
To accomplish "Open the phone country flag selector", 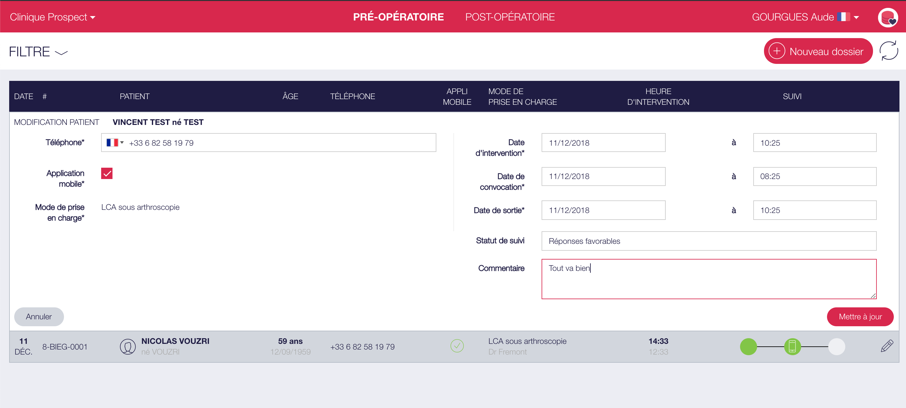I will [x=115, y=143].
